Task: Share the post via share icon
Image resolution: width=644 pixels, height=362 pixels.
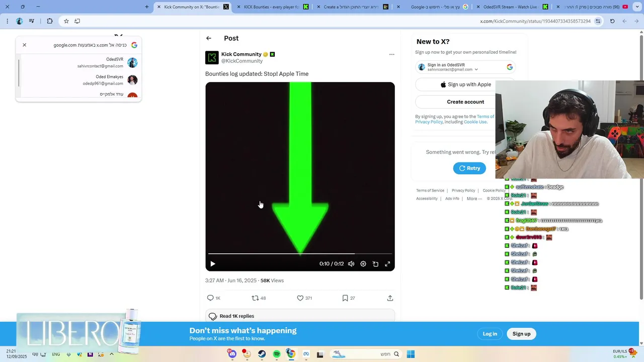Action: [390, 298]
